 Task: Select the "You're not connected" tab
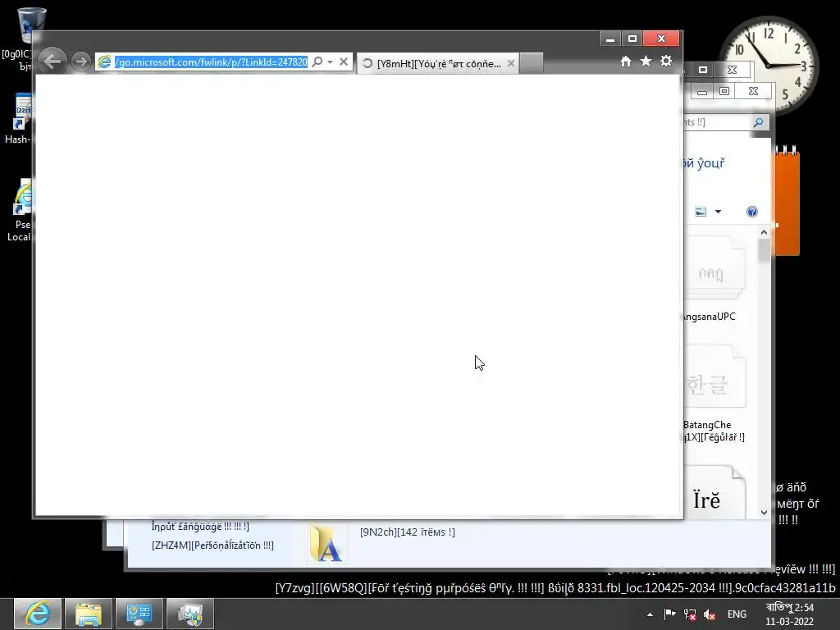[x=438, y=63]
